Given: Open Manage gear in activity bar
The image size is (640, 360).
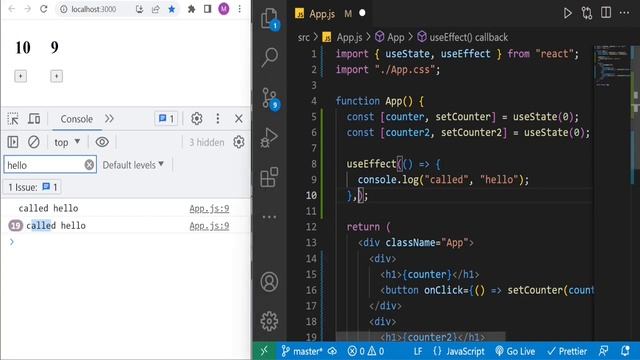Looking at the screenshot, I should tap(270, 322).
